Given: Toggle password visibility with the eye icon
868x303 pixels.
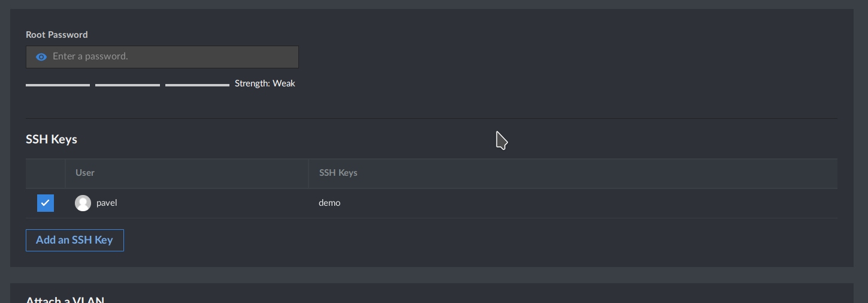Looking at the screenshot, I should (41, 57).
